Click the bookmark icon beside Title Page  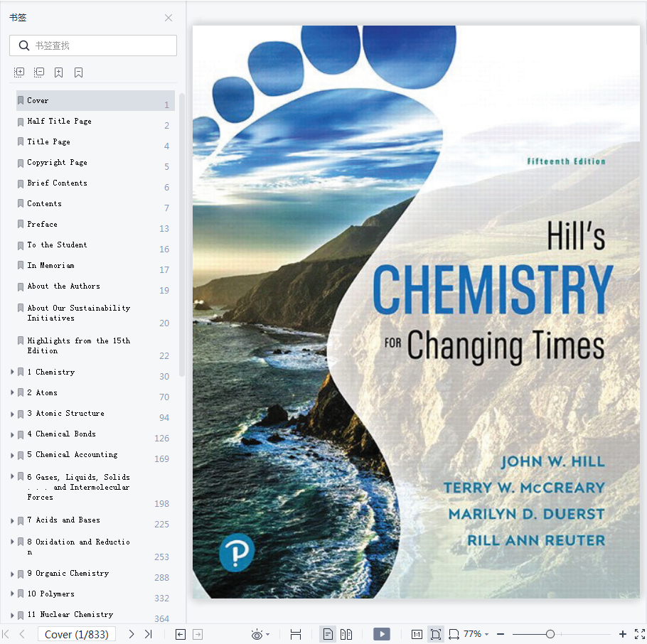coord(21,142)
